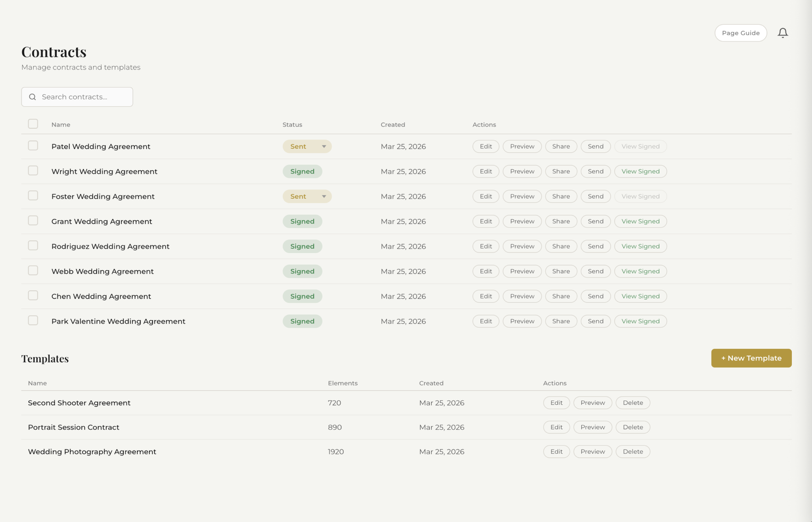Delete the Second Shooter Agreement template
The height and width of the screenshot is (522, 812).
632,403
